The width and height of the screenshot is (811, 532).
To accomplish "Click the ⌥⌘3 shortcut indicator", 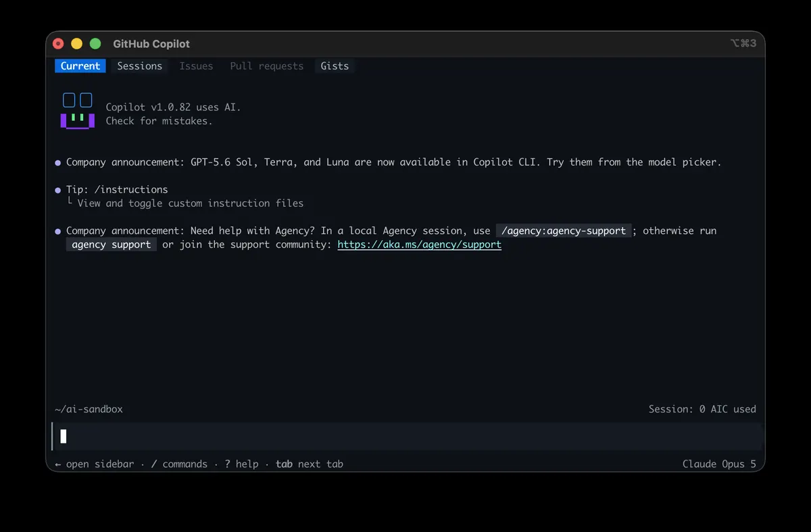I will (743, 43).
